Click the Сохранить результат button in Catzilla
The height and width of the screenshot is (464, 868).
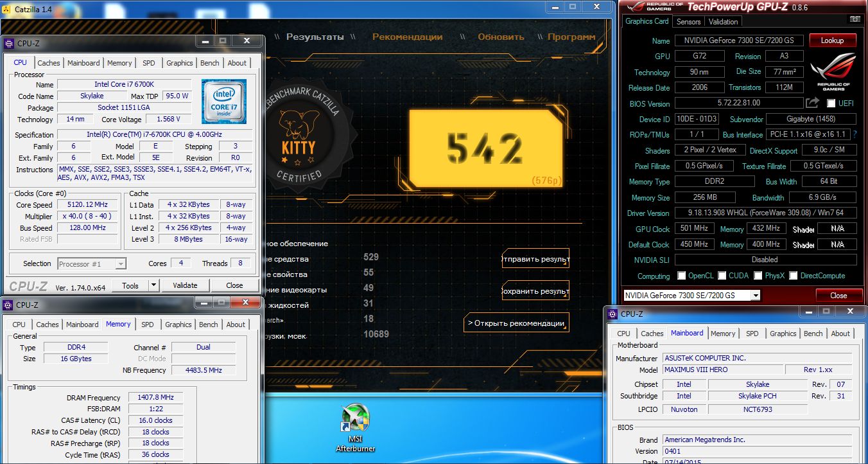[x=535, y=290]
